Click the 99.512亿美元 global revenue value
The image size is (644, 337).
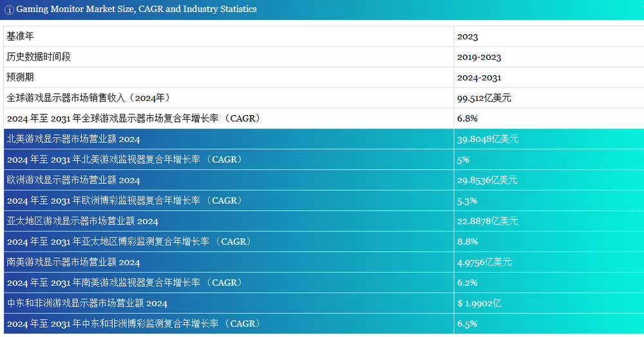[x=484, y=98]
